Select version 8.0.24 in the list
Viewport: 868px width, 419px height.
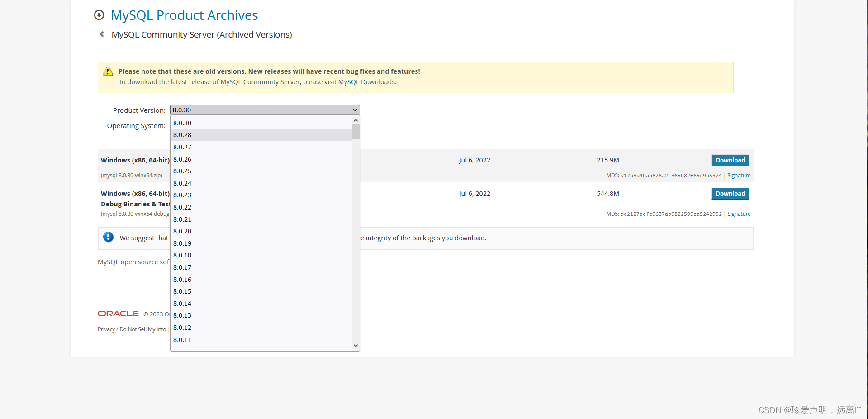click(x=261, y=183)
